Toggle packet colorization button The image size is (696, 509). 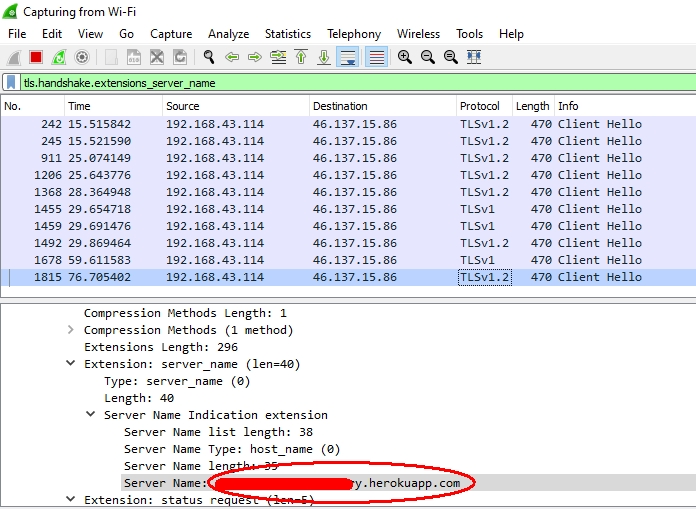coord(376,57)
